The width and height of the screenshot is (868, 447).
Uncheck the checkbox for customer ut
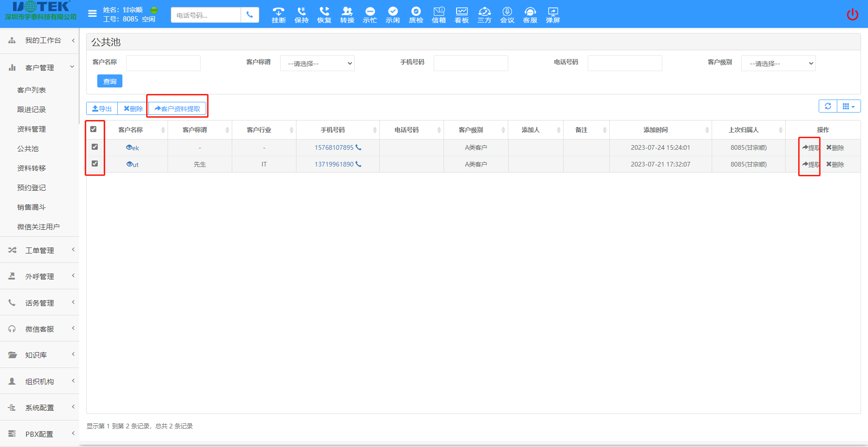click(x=95, y=164)
